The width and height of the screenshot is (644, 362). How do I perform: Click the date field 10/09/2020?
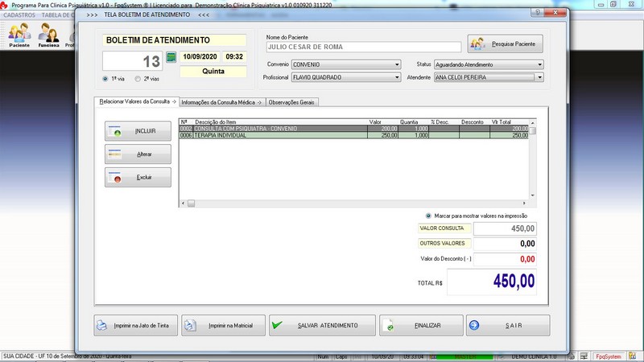[200, 56]
